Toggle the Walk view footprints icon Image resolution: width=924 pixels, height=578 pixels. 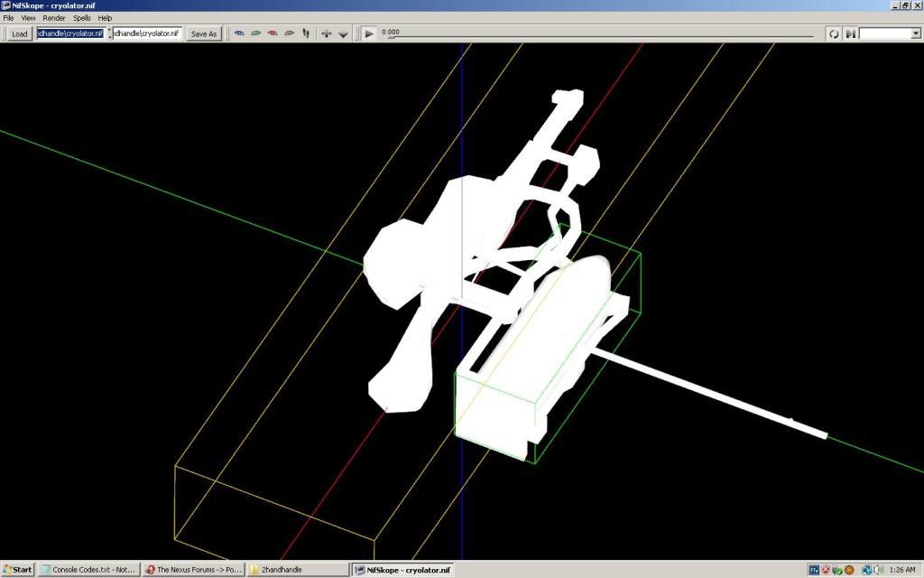point(306,33)
